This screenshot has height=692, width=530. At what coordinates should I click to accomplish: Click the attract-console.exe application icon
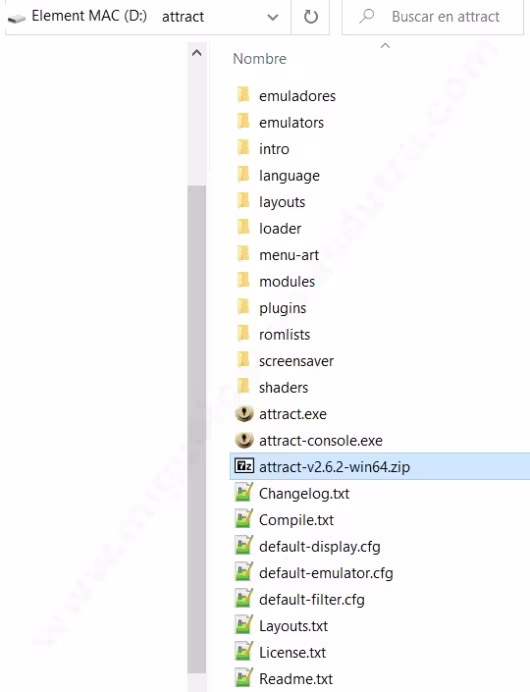click(244, 440)
